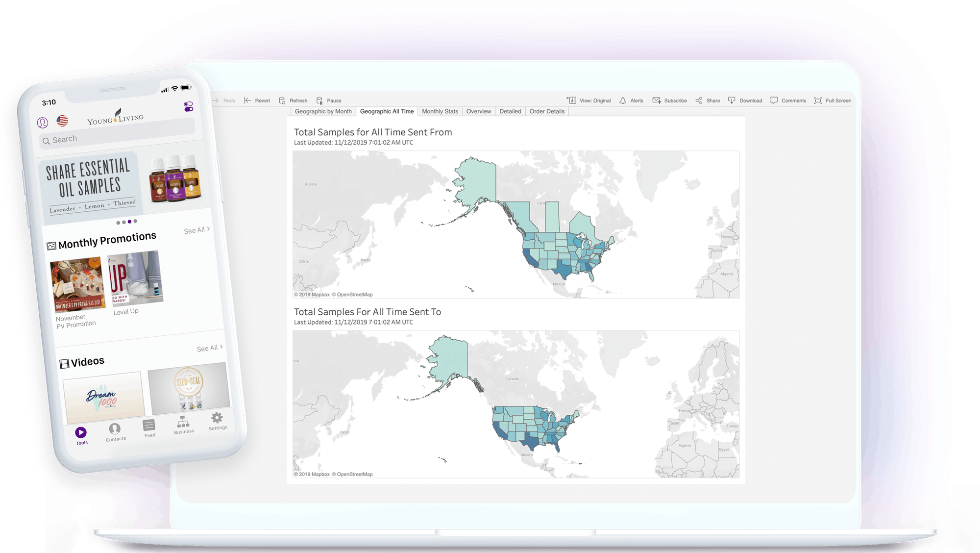Click the Revert arrow icon in dashboard toolbar
The image size is (980, 553).
247,101
